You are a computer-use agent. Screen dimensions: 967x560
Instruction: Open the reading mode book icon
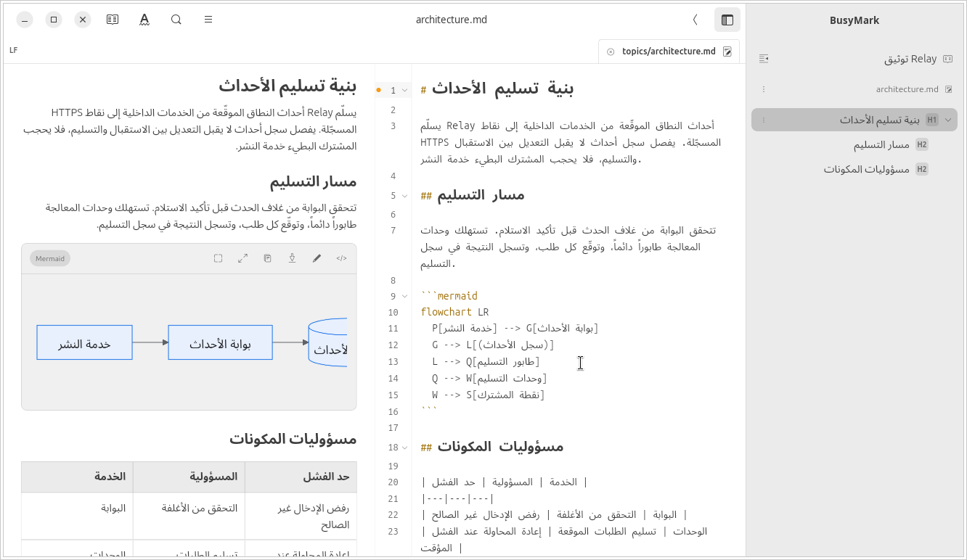click(x=113, y=20)
